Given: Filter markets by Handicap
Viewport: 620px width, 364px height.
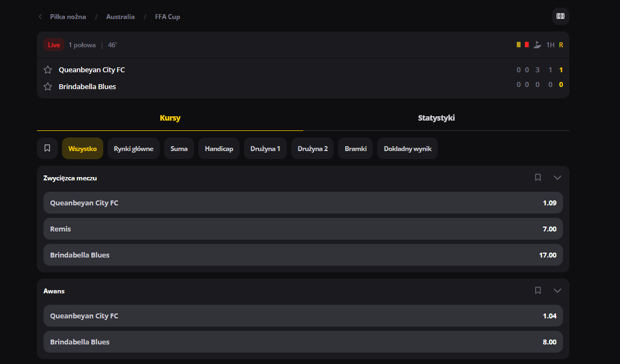Looking at the screenshot, I should (219, 148).
